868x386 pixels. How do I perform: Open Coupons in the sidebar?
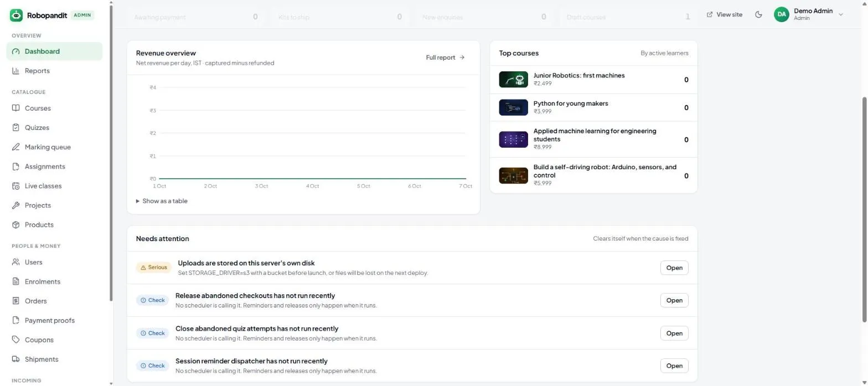click(x=54, y=340)
